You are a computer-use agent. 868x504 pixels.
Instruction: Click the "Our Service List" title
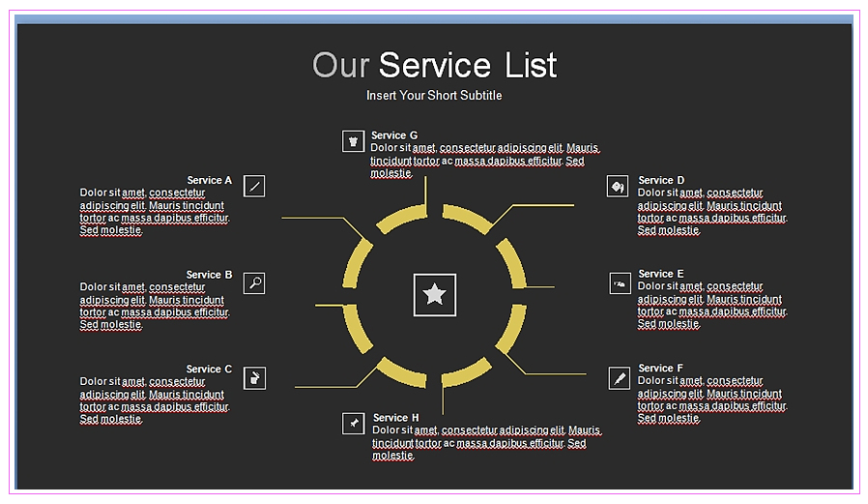coord(435,65)
